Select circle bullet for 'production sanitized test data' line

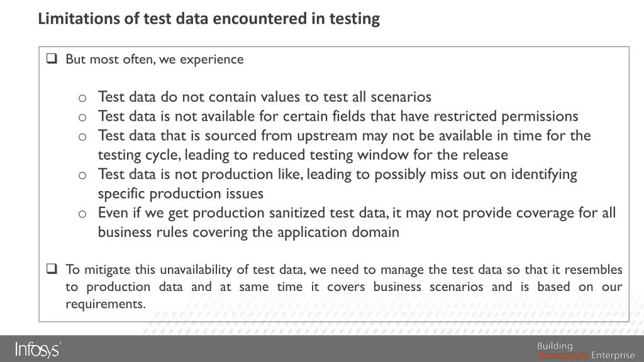[82, 214]
